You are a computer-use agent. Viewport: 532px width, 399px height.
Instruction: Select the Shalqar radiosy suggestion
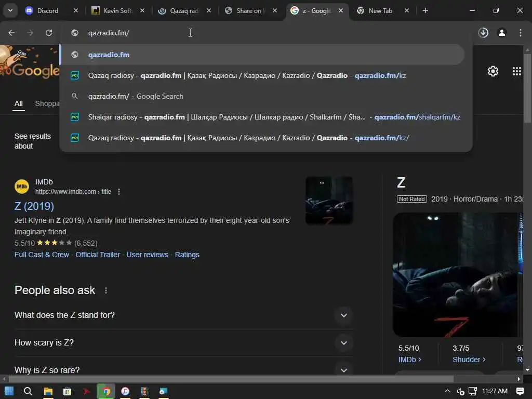pyautogui.click(x=262, y=117)
